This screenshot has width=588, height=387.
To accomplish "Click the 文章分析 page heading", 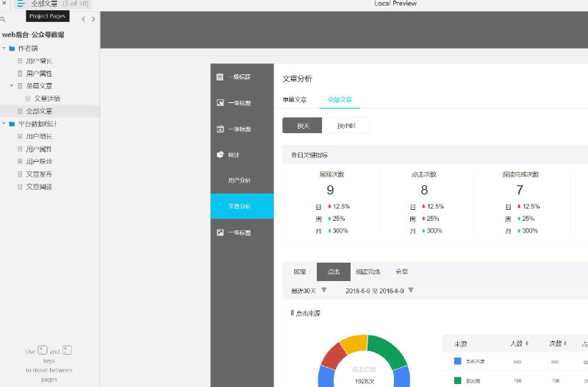I will click(297, 79).
